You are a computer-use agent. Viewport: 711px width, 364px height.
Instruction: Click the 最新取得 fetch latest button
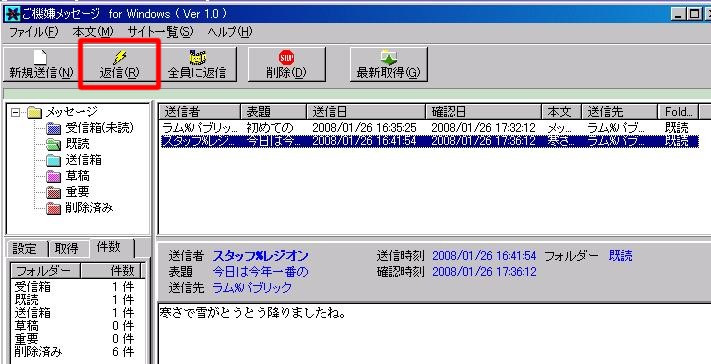click(x=389, y=64)
